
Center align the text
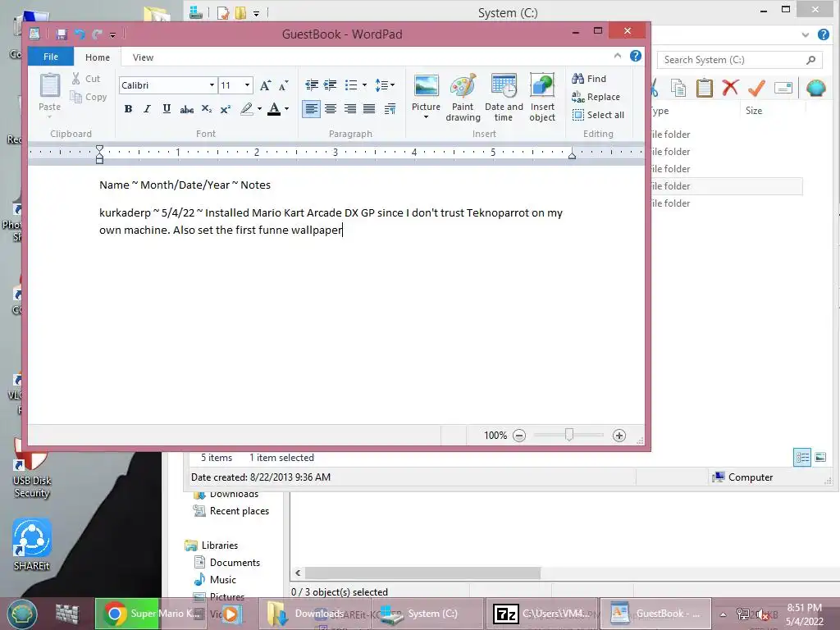331,109
